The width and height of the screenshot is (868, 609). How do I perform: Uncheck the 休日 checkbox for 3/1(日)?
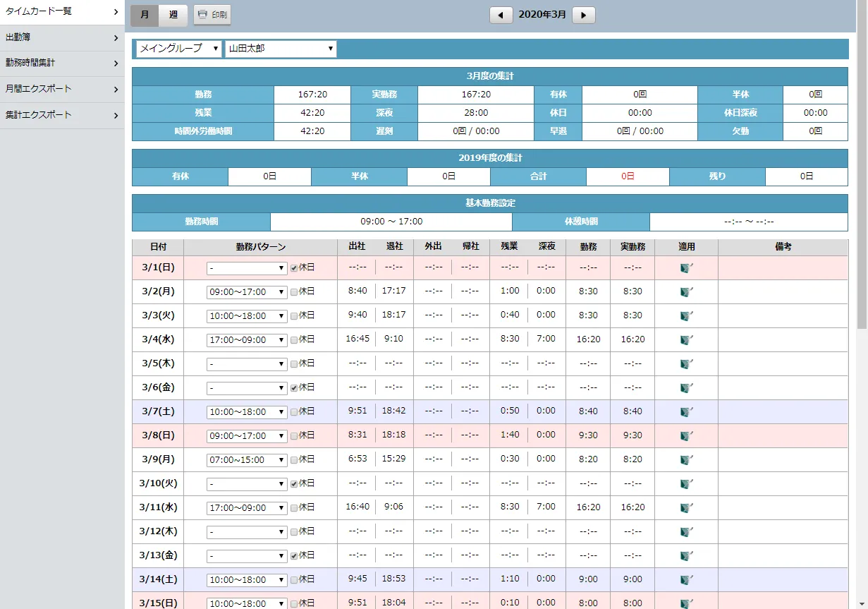[294, 268]
